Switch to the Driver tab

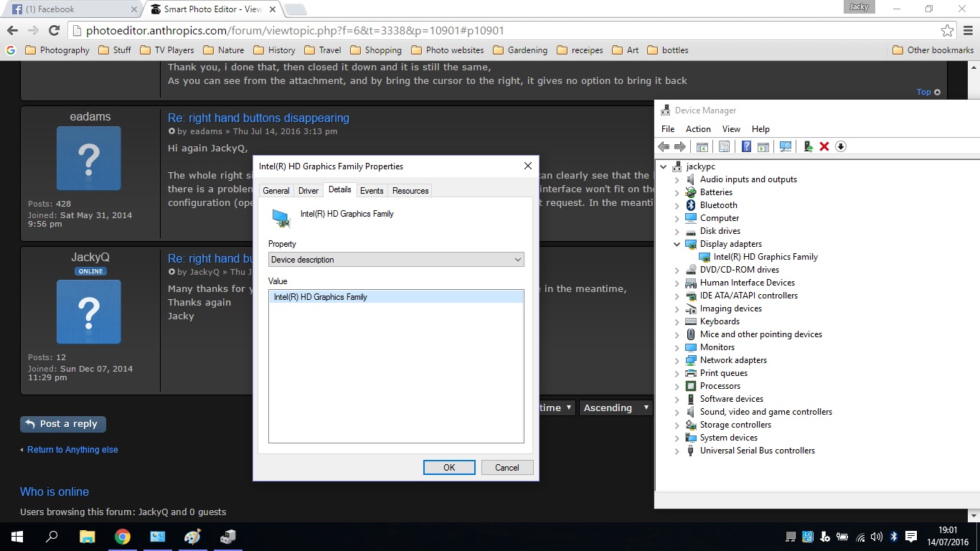coord(308,191)
